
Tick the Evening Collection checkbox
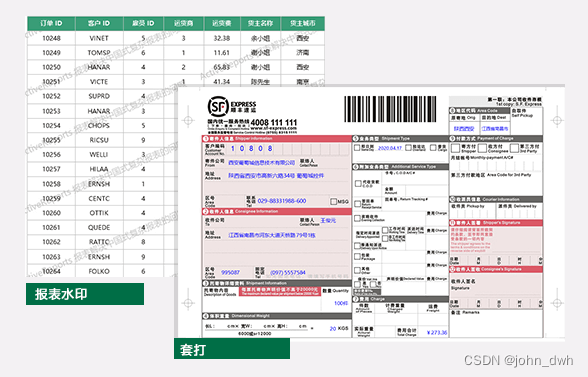coord(357,218)
